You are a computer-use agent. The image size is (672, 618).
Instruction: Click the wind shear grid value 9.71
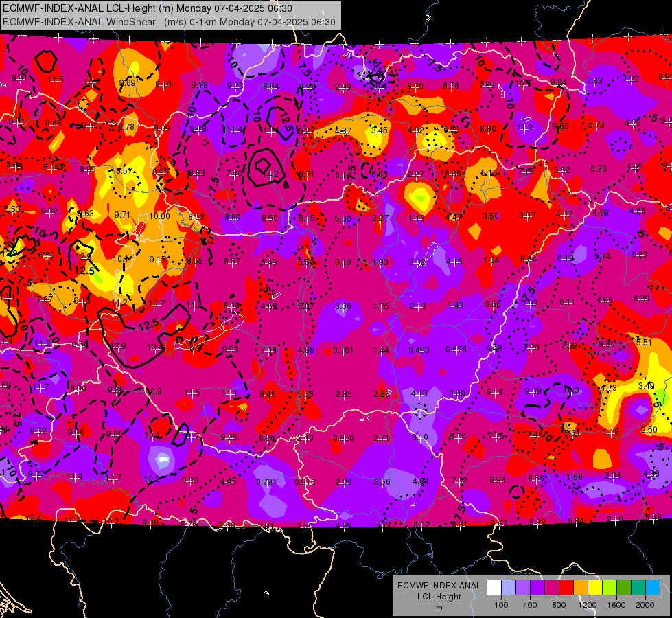(x=123, y=214)
